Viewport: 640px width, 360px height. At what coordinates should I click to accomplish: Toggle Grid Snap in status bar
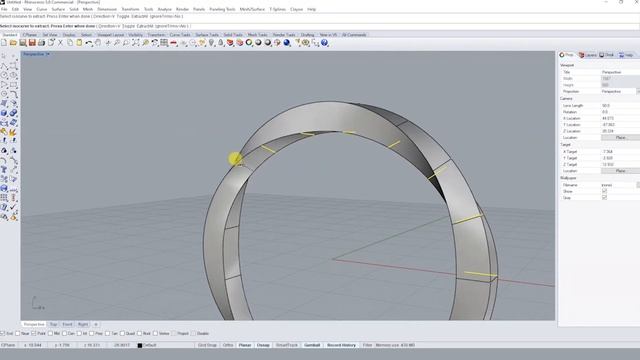coord(207,345)
